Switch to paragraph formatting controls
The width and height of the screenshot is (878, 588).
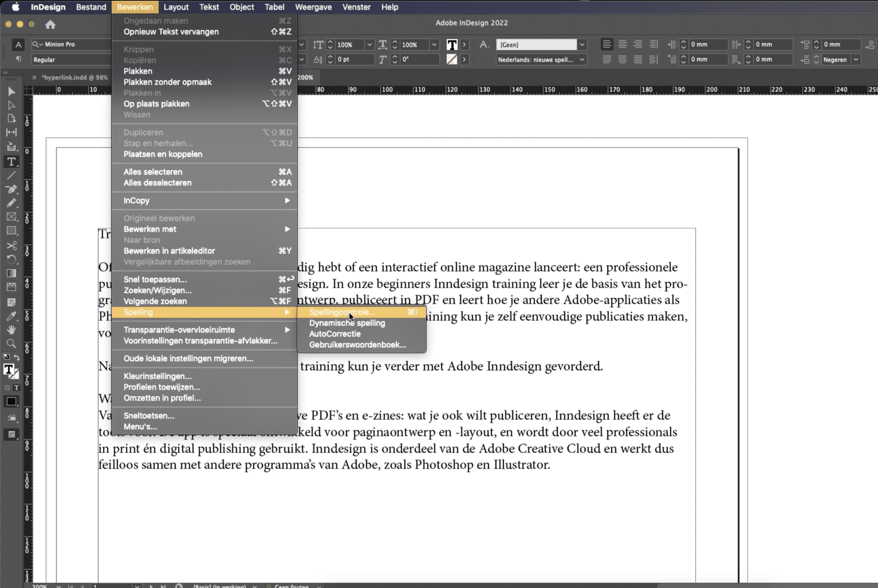point(18,59)
